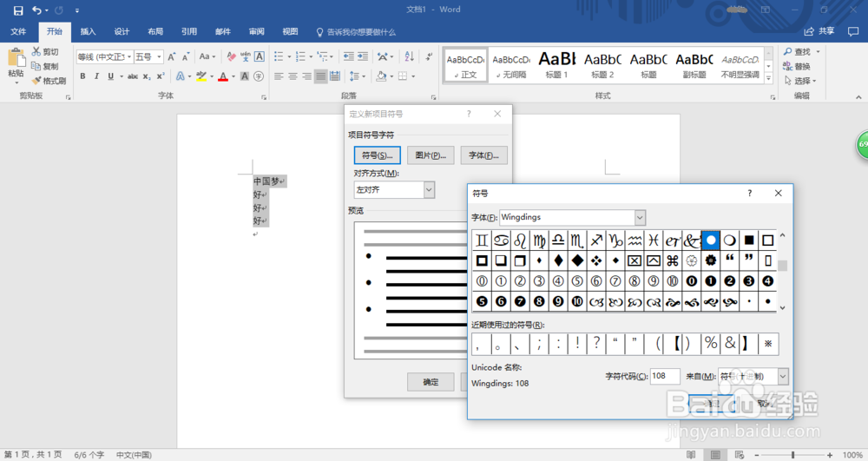Click the Strikethrough abc icon

point(133,76)
